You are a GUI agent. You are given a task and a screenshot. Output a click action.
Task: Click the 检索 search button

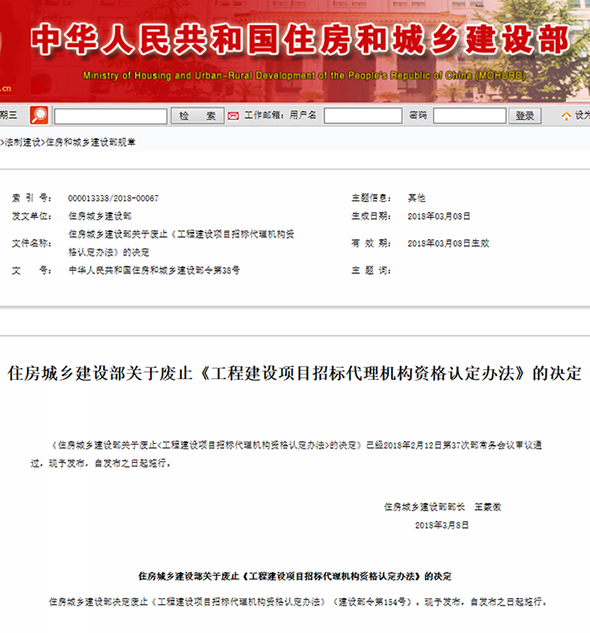coord(197,116)
